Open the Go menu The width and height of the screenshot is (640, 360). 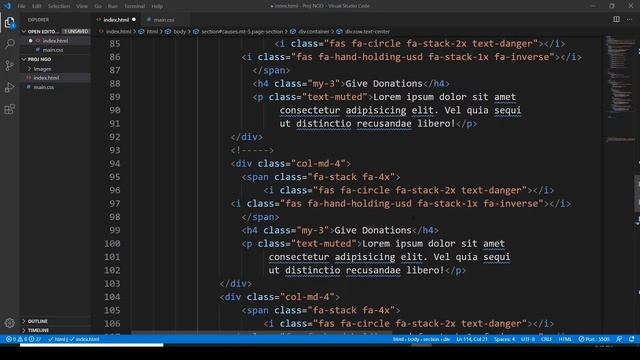(98, 6)
